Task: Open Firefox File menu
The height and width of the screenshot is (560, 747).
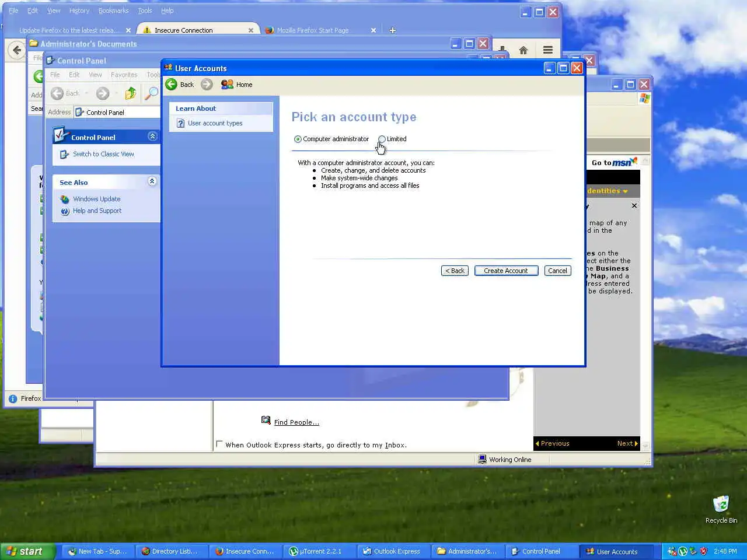Action: pos(13,10)
